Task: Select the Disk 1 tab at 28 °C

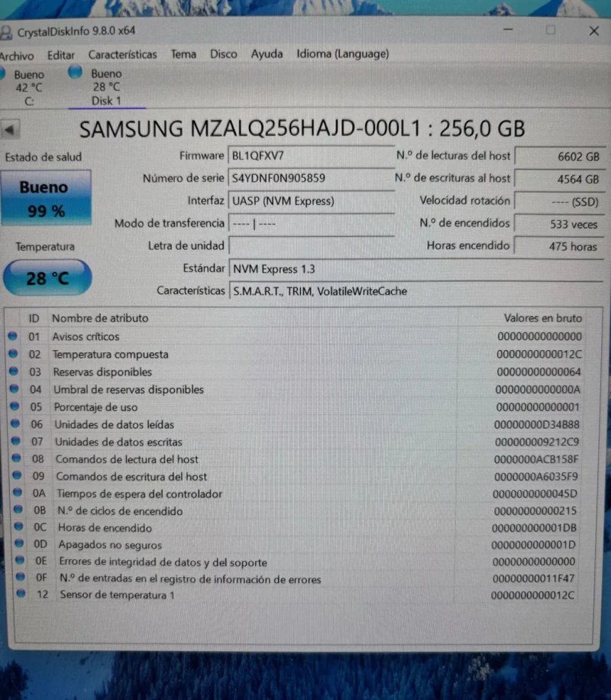Action: point(106,87)
